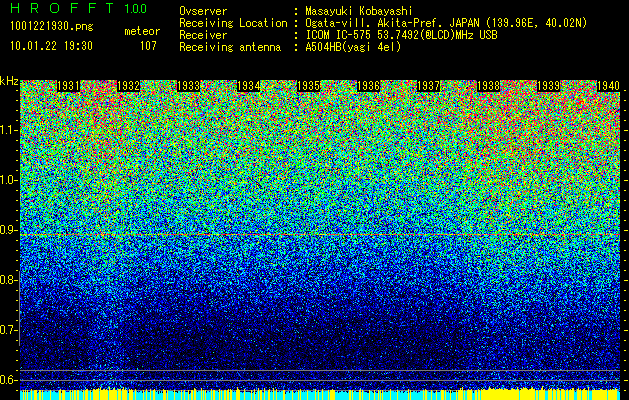629x400 pixels.
Task: Click the Ogata-vill. Akita-Pref. receiving location text
Action: pyautogui.click(x=446, y=23)
